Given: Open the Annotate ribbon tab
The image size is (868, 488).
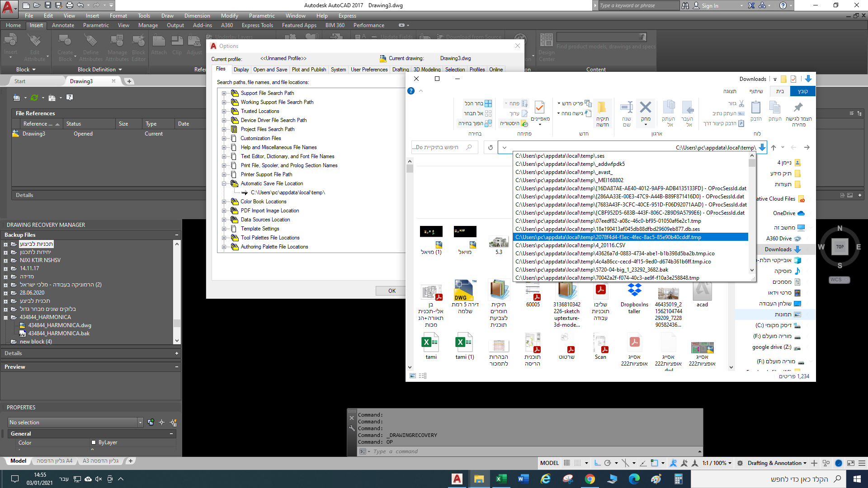Looking at the screenshot, I should point(63,25).
